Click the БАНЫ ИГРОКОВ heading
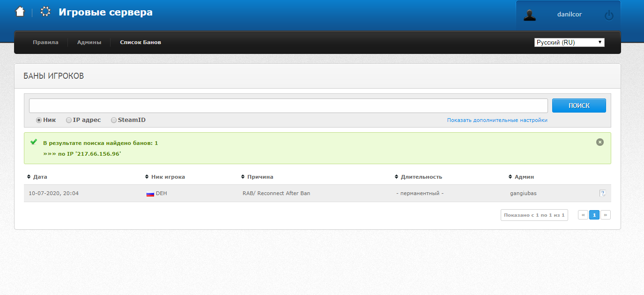 click(54, 76)
